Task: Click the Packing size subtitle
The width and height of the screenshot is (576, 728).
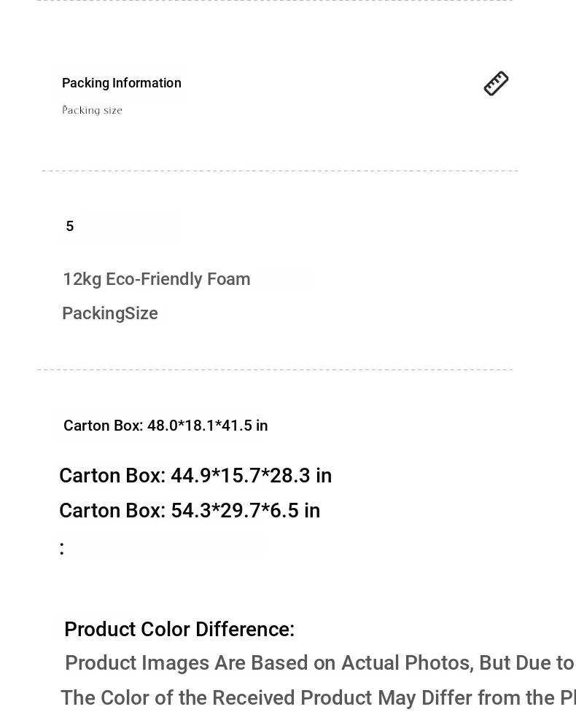Action: click(x=92, y=110)
